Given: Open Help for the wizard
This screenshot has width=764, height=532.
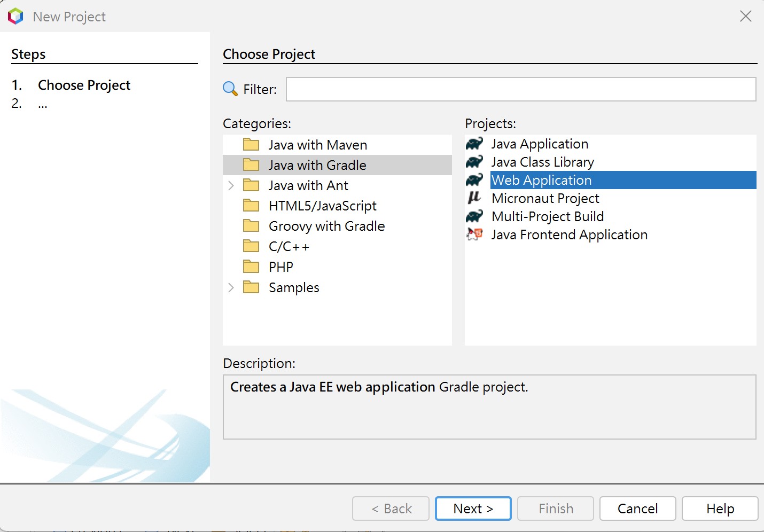Looking at the screenshot, I should point(720,508).
